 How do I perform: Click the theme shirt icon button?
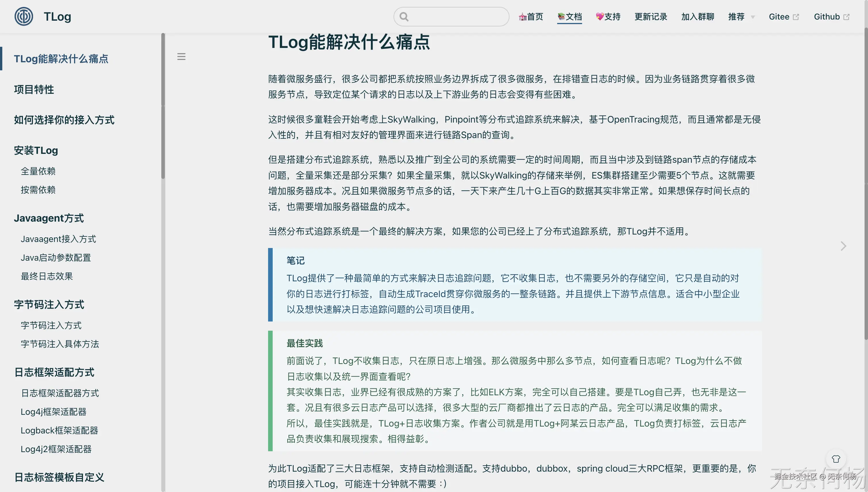tap(836, 459)
